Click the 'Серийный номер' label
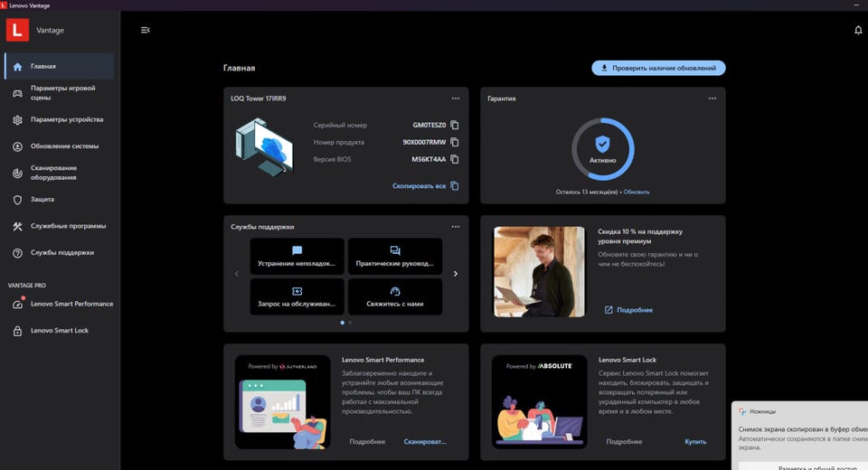The image size is (868, 470). click(340, 125)
